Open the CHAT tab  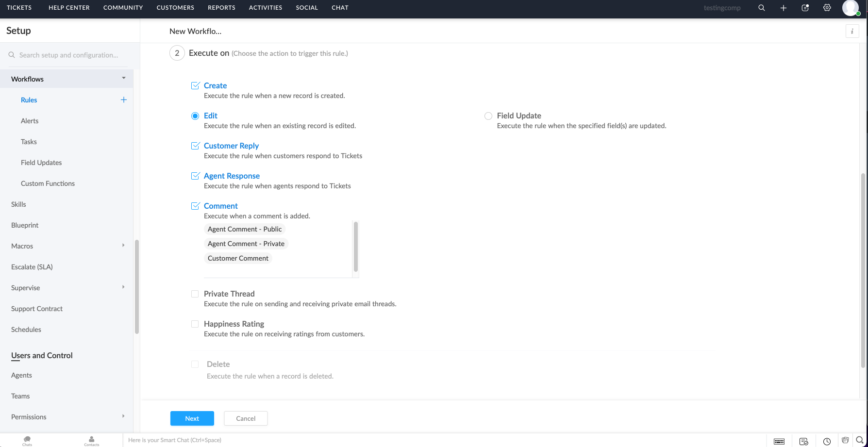pos(340,8)
